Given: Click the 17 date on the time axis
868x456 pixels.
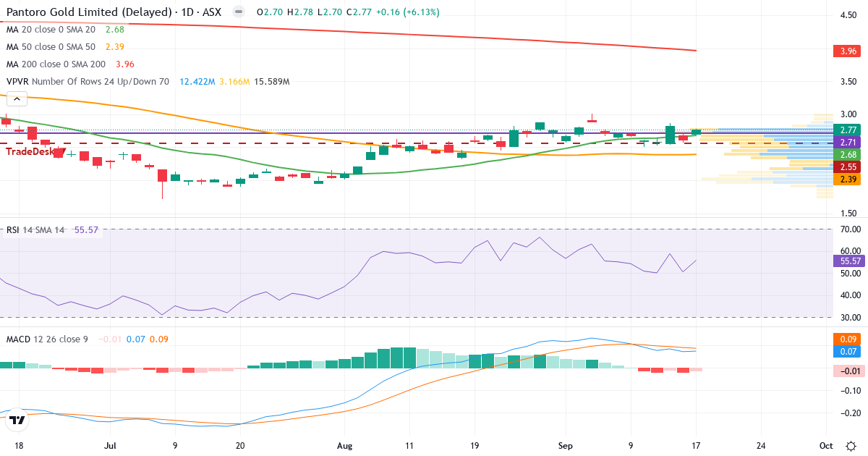Looking at the screenshot, I should click(x=695, y=445).
